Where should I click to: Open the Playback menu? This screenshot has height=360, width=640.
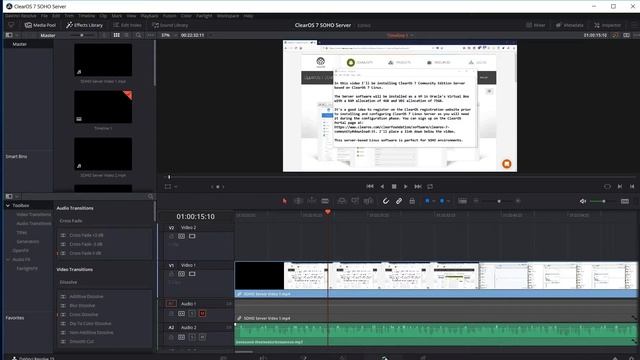(x=149, y=16)
